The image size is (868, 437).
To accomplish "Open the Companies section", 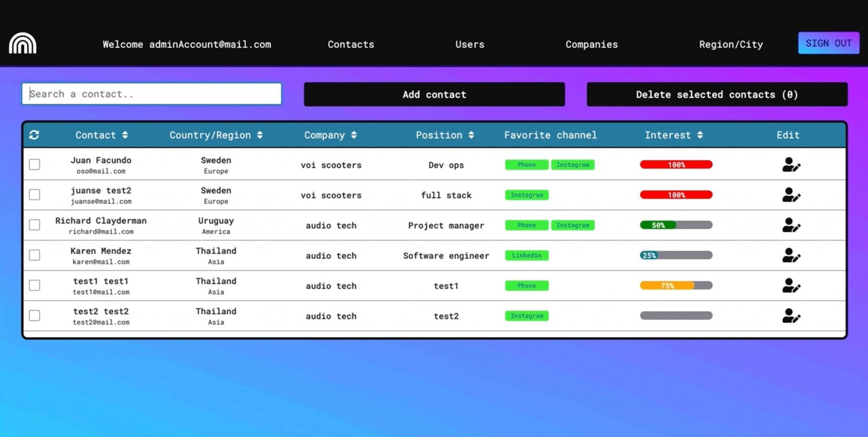I will coord(592,44).
